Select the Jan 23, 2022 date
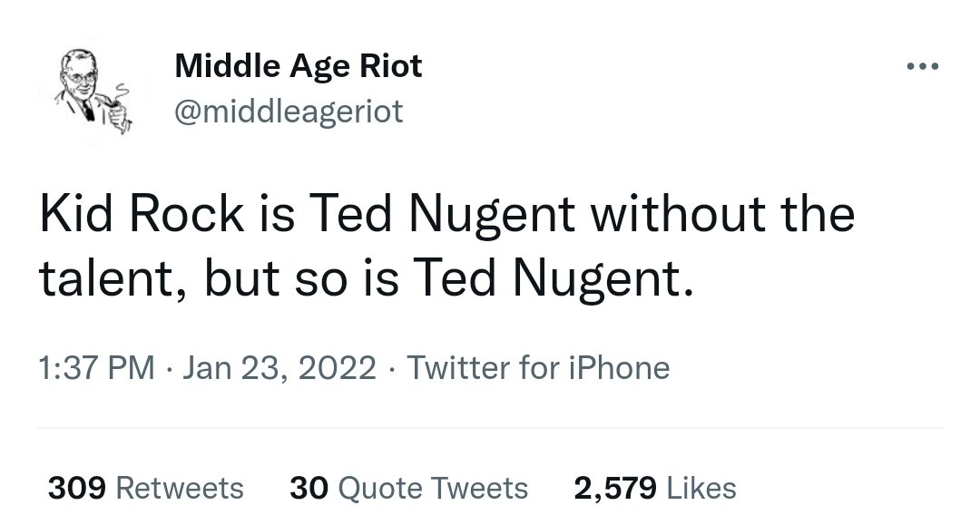Image resolution: width=980 pixels, height=515 pixels. [x=279, y=367]
